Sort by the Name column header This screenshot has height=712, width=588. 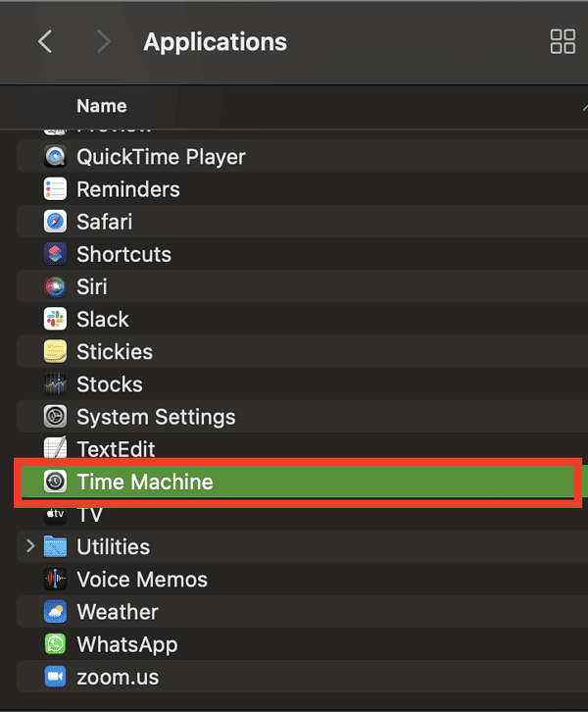(102, 106)
